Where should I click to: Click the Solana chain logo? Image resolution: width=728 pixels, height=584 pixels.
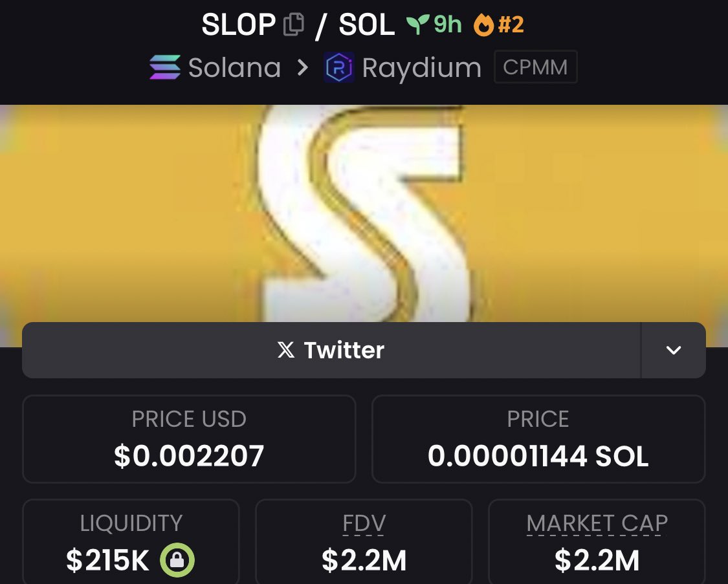pyautogui.click(x=165, y=67)
